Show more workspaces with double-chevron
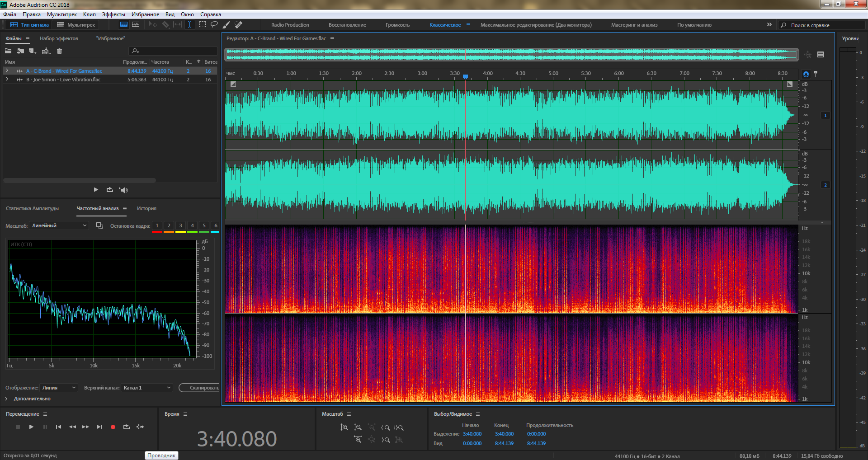 point(769,25)
